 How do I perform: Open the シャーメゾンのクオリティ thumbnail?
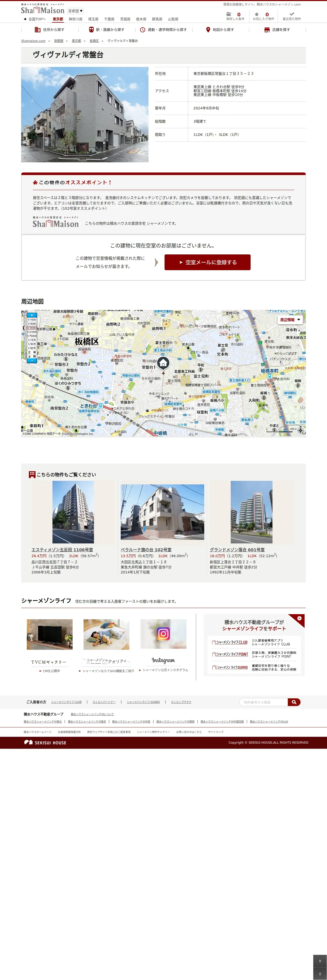(107, 634)
